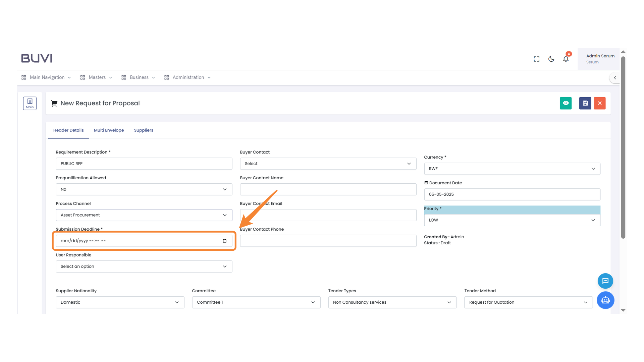Change Prequalification Allowed from No

pyautogui.click(x=144, y=189)
